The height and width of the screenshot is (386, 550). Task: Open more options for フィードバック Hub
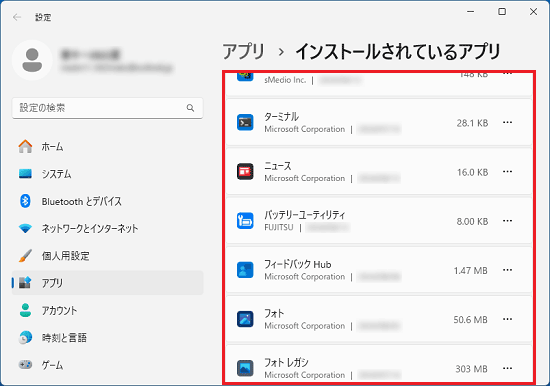click(507, 270)
